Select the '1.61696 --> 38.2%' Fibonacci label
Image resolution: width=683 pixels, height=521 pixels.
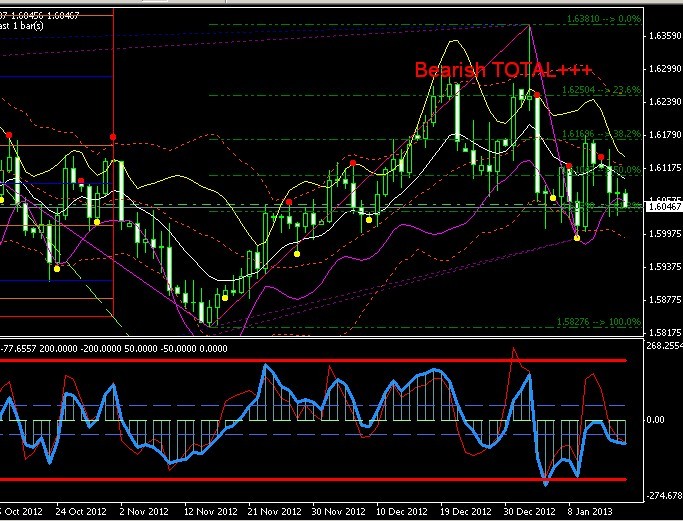click(x=602, y=134)
